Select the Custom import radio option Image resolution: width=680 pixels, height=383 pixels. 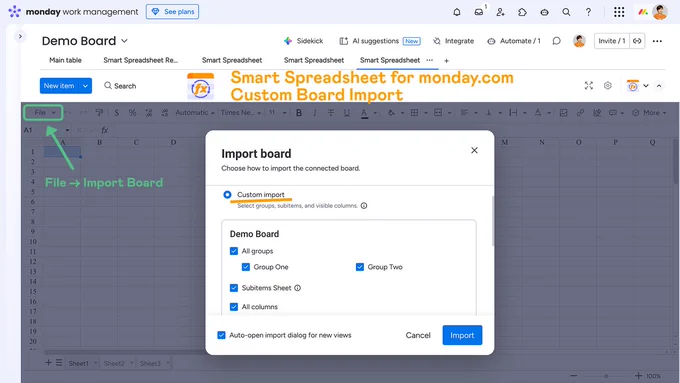[227, 195]
